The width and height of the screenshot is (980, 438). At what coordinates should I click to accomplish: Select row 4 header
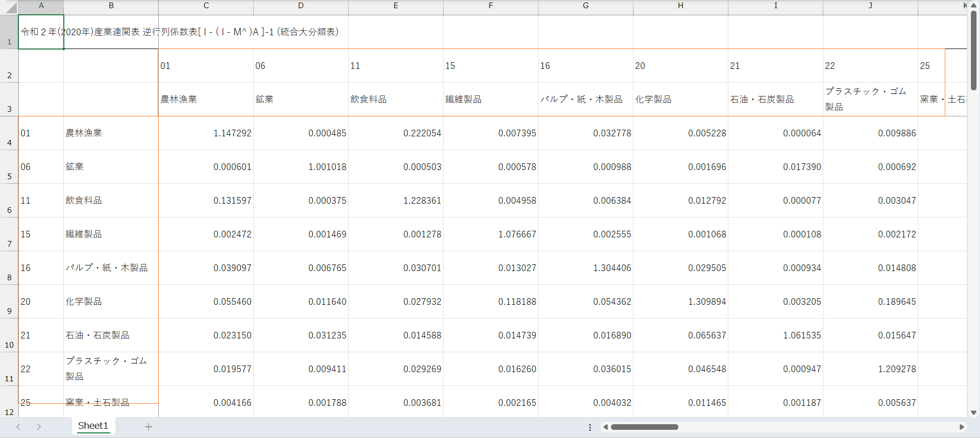point(9,133)
